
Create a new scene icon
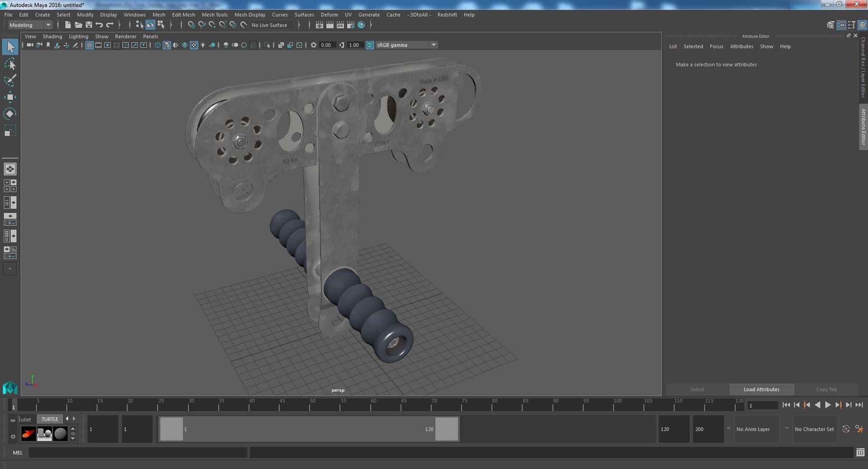(x=68, y=25)
